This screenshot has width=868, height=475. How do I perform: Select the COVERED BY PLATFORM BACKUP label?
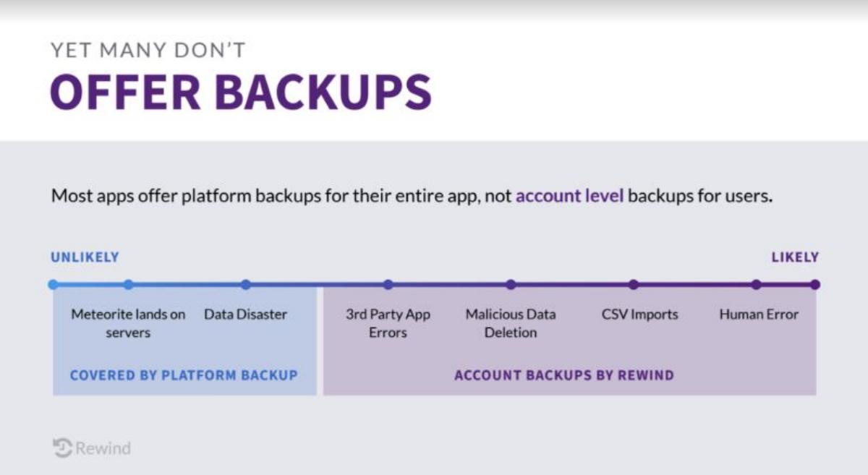[x=184, y=375]
